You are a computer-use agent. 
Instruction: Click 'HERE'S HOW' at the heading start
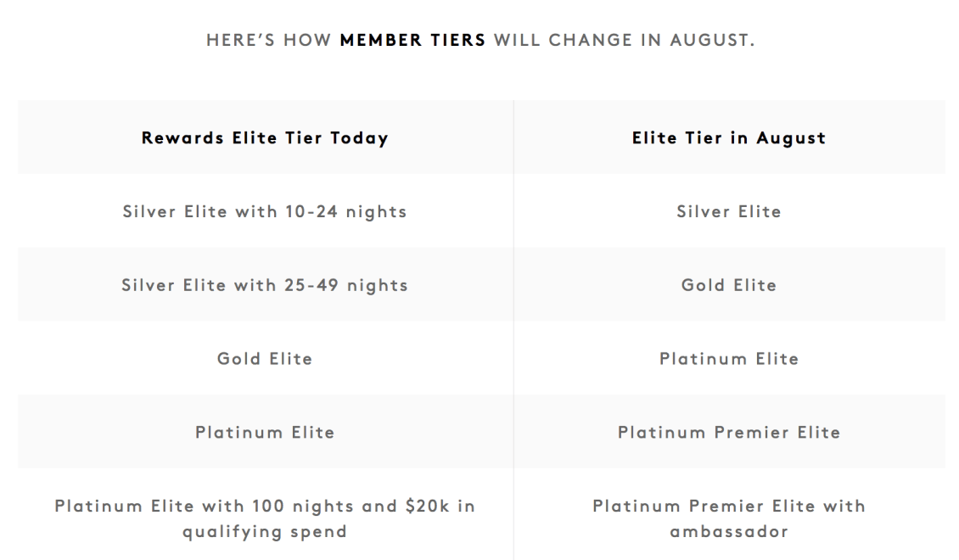click(x=268, y=41)
